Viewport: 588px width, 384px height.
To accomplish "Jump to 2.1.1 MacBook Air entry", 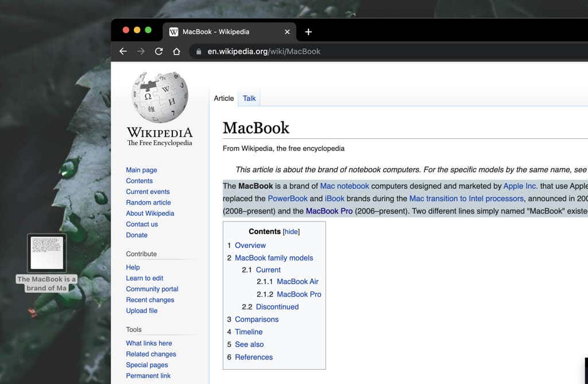I will [297, 282].
